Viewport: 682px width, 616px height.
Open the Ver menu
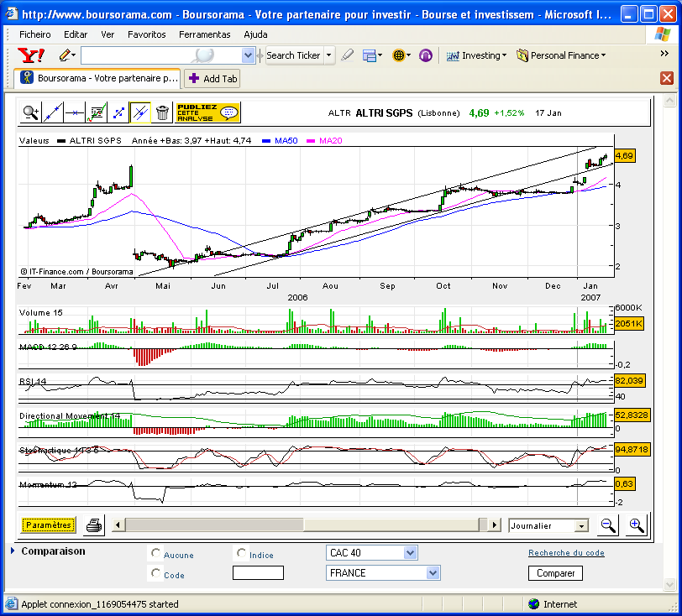(x=108, y=34)
